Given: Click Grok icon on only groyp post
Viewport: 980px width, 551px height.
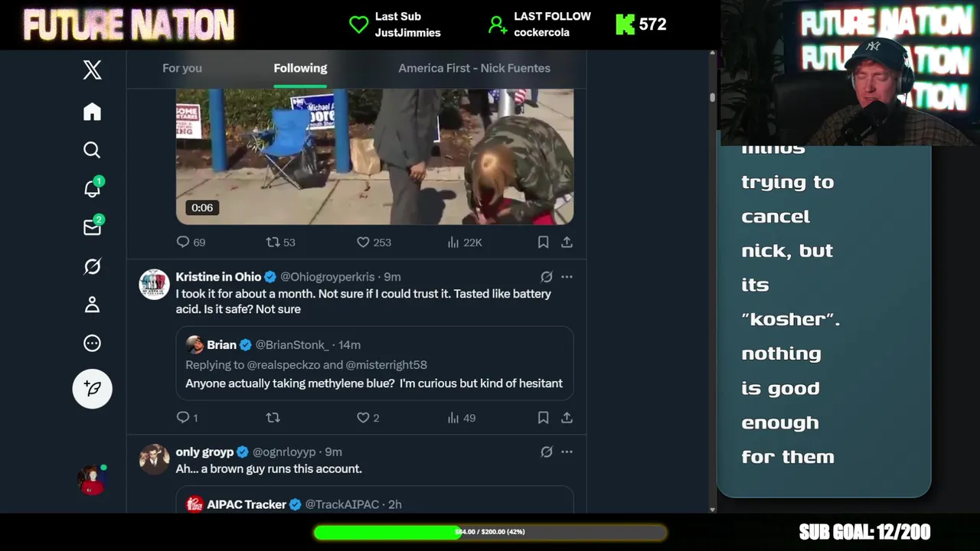Looking at the screenshot, I should pos(546,452).
